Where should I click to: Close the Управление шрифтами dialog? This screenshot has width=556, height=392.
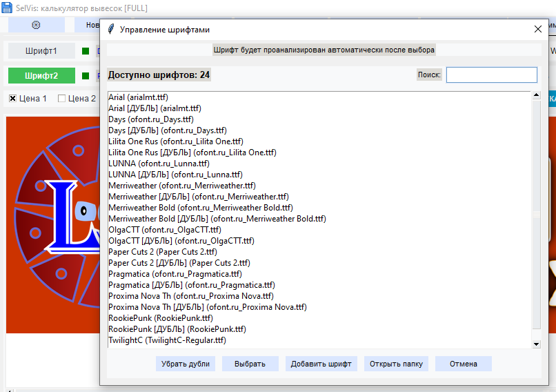(x=538, y=30)
